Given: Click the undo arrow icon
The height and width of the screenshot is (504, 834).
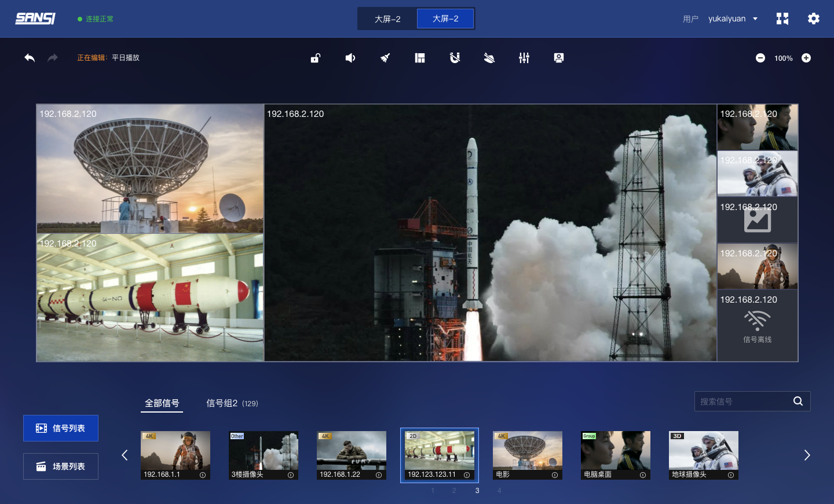Looking at the screenshot, I should (x=30, y=58).
